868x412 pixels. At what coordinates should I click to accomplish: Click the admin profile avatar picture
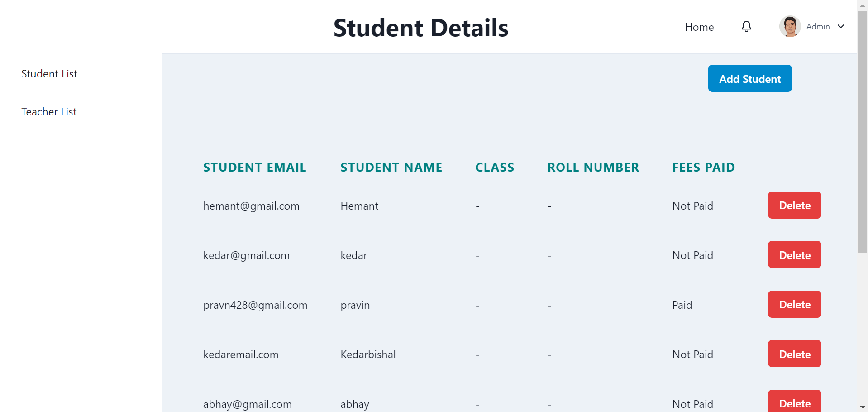pos(790,27)
